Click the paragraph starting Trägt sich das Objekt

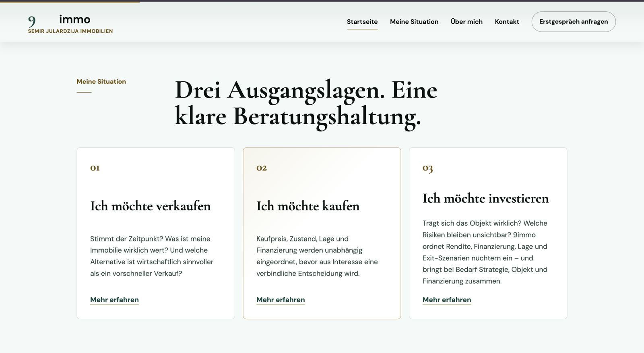(x=485, y=252)
